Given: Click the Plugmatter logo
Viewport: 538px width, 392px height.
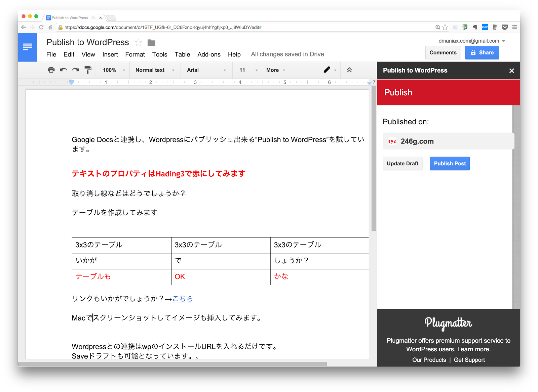Looking at the screenshot, I should pos(448,323).
